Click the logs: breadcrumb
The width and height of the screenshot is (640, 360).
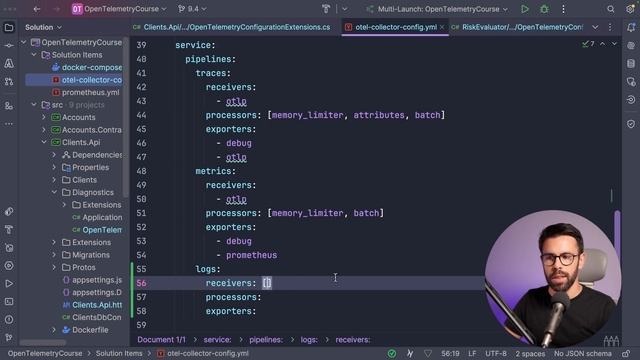pyautogui.click(x=309, y=340)
